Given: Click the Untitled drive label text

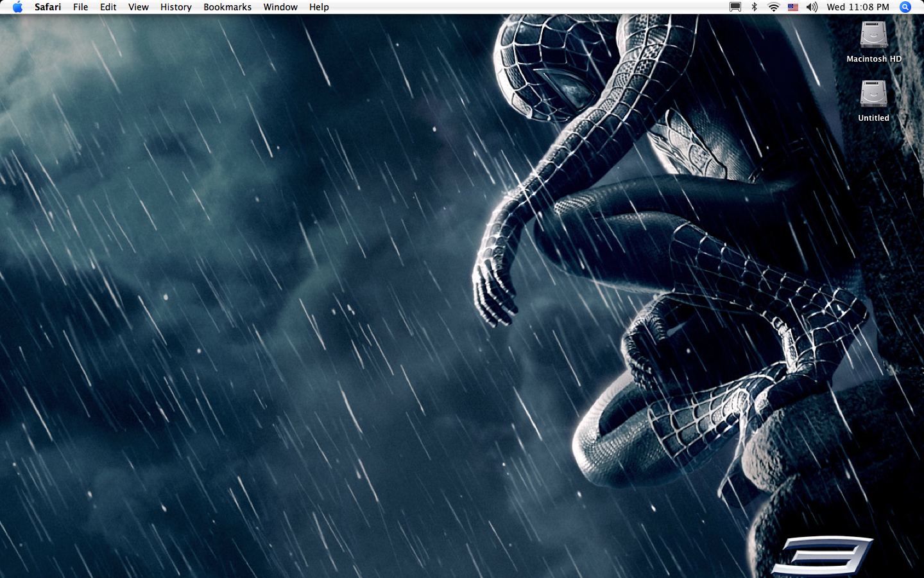Looking at the screenshot, I should (874, 118).
